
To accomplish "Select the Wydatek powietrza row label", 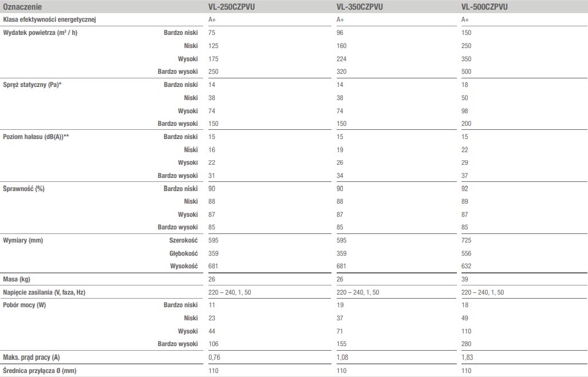I will point(40,33).
